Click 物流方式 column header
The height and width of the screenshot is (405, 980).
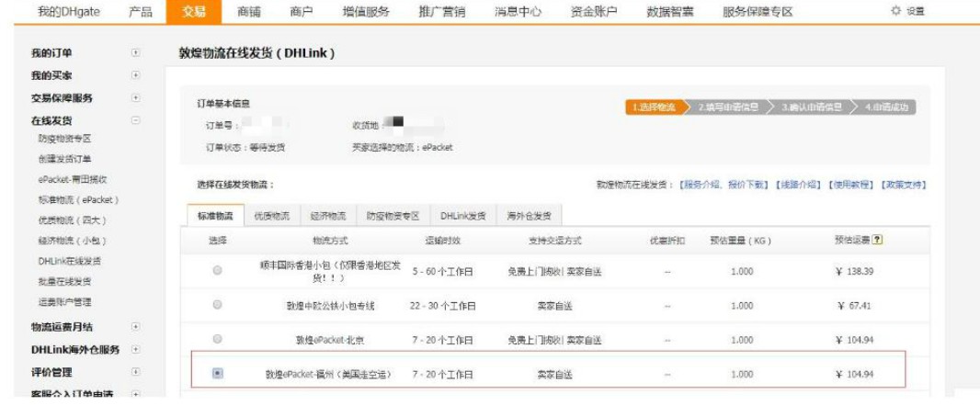coord(330,241)
